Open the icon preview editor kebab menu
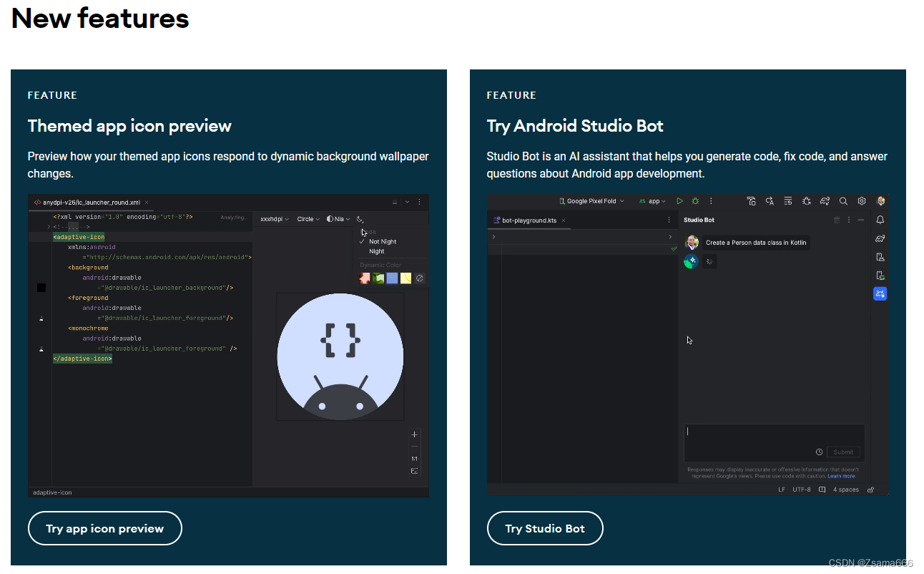Viewport: 924px width, 574px height. (x=419, y=203)
